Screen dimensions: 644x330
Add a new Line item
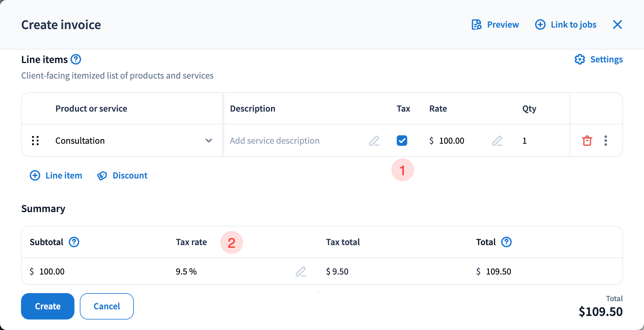[x=56, y=175]
